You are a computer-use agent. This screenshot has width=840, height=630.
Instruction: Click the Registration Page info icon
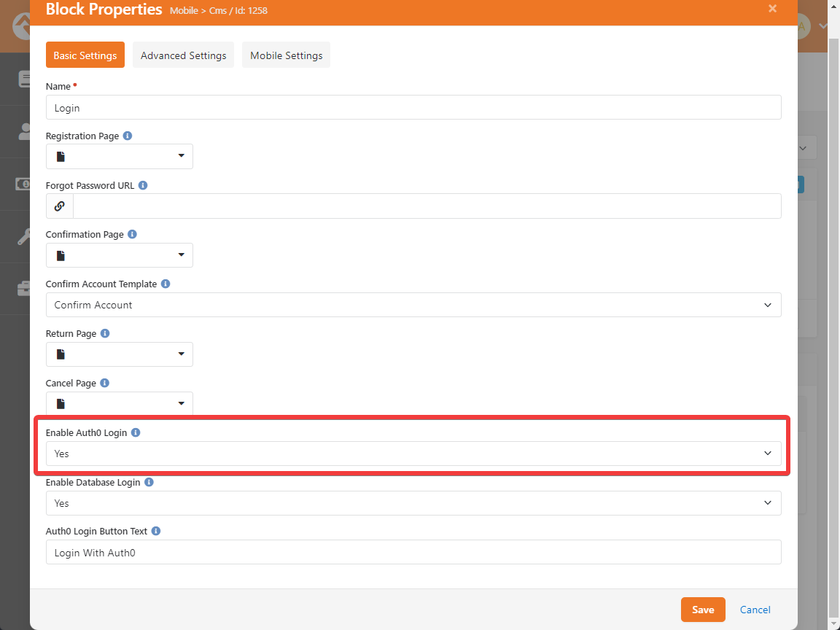point(128,136)
